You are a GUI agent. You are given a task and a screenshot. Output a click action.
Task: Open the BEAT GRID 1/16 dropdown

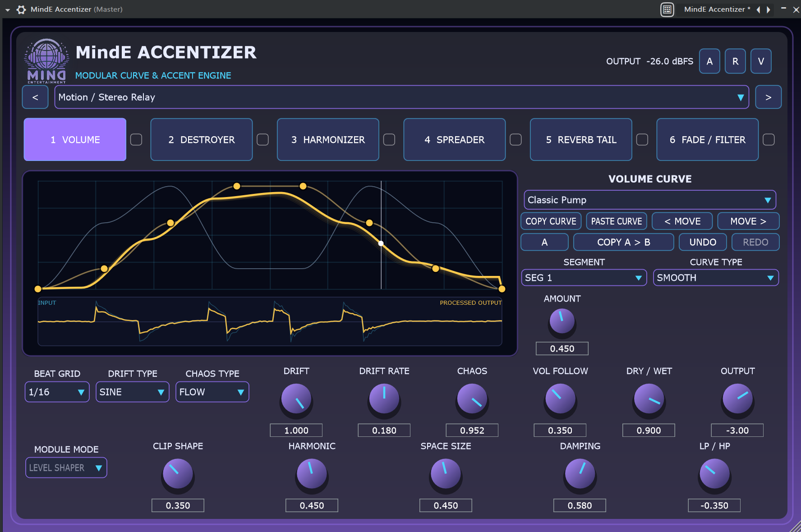click(57, 392)
